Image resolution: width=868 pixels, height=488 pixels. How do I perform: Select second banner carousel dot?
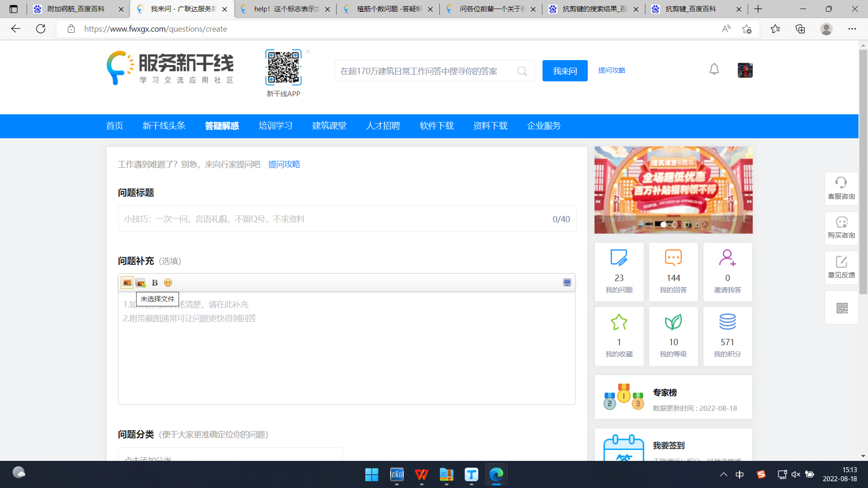[x=675, y=225]
